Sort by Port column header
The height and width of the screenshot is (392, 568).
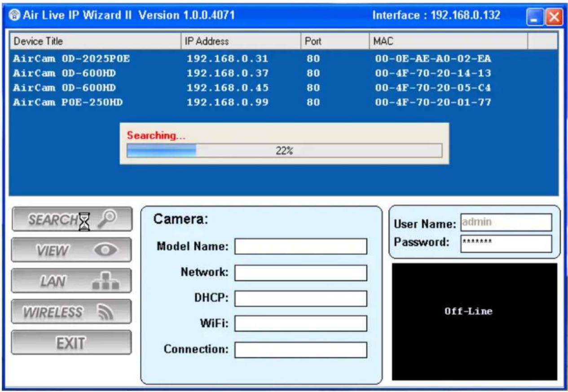tap(335, 41)
